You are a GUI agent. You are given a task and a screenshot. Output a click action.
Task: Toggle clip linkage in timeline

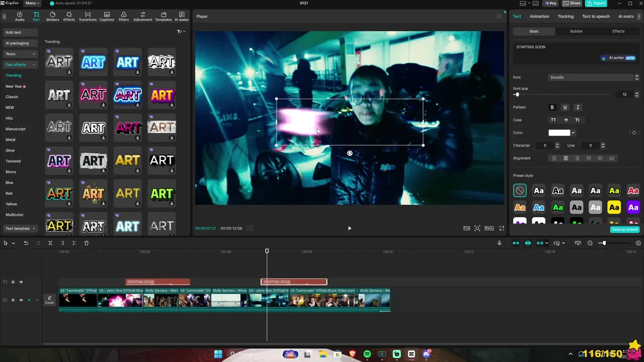pyautogui.click(x=540, y=243)
